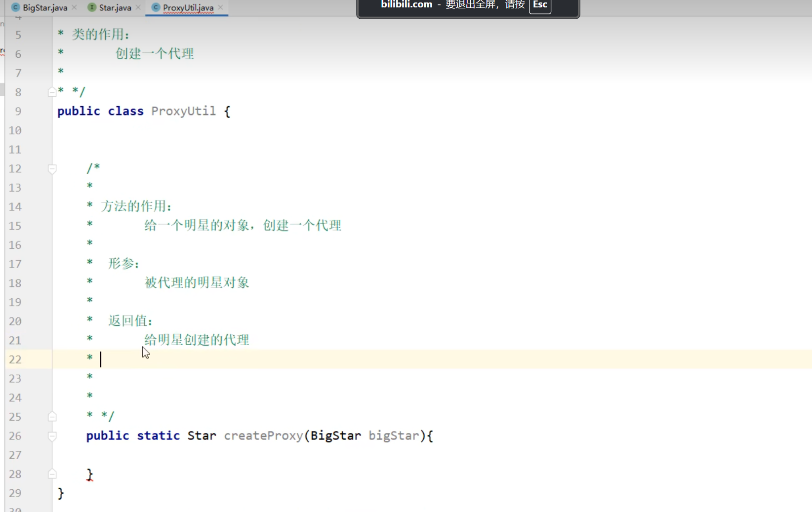Switch to the BigStar.java tab
Viewport: 812px width, 512px height.
coord(44,7)
